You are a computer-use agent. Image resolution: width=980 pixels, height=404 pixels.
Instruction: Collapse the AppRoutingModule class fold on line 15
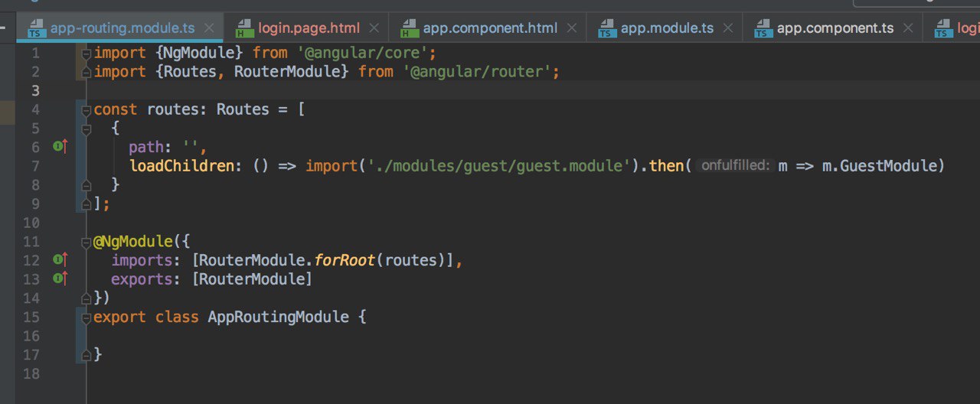87,317
